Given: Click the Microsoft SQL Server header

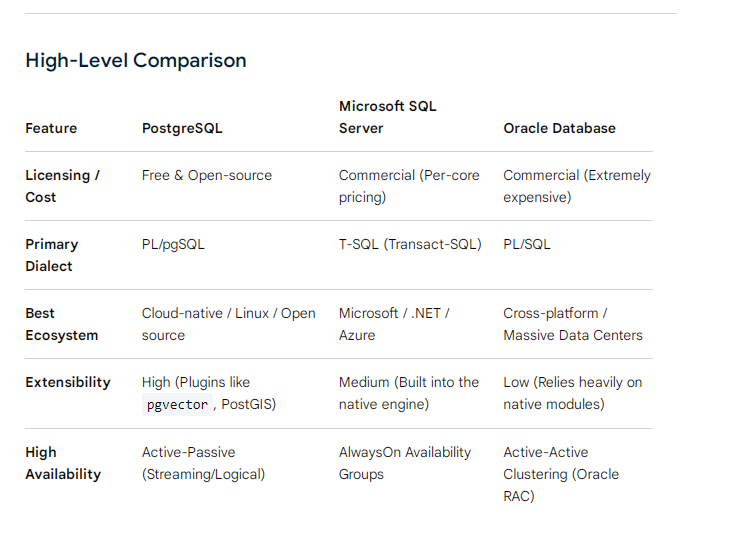Looking at the screenshot, I should (387, 117).
